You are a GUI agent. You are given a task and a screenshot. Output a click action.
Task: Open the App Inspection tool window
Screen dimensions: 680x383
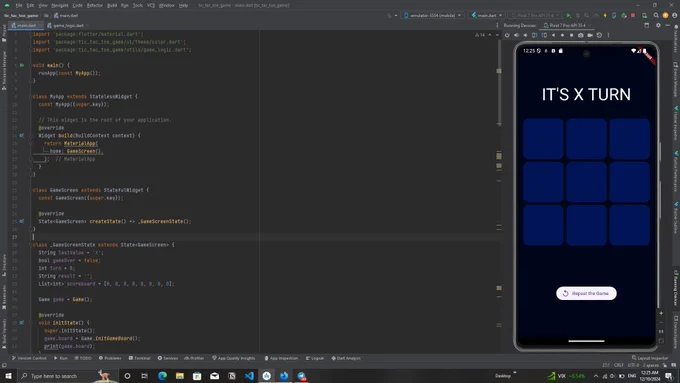[281, 358]
